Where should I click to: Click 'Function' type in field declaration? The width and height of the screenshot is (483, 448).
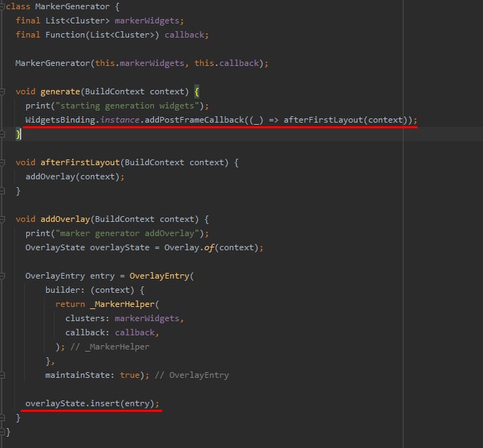tap(65, 35)
